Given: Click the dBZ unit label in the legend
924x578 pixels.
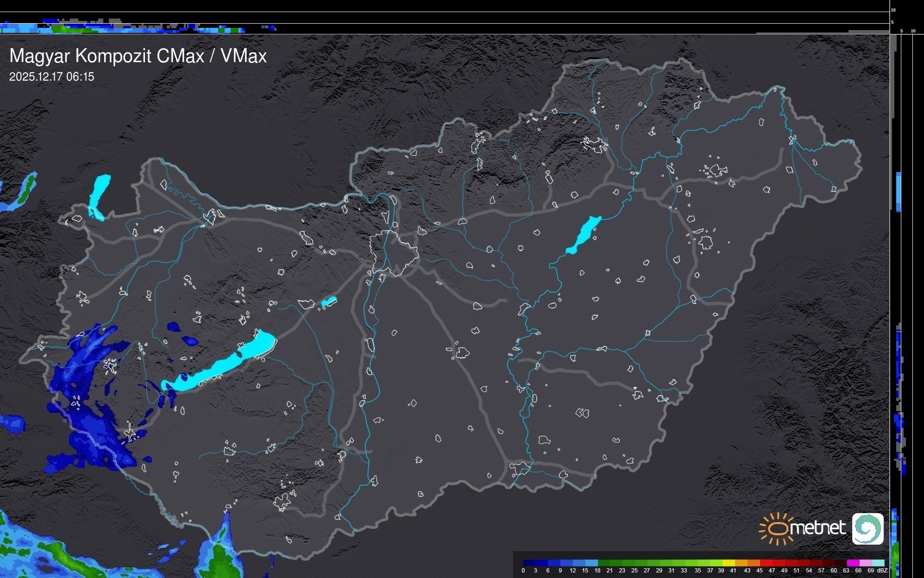Looking at the screenshot, I should click(x=882, y=571).
